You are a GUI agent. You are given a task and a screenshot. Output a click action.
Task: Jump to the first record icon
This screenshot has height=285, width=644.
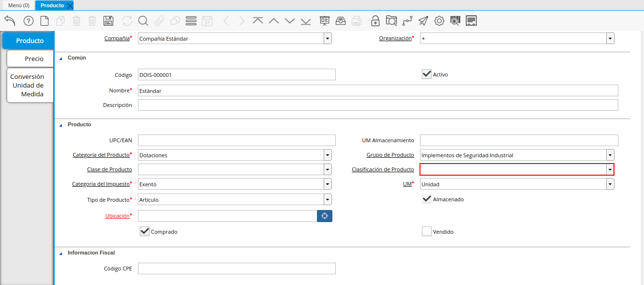(x=258, y=21)
